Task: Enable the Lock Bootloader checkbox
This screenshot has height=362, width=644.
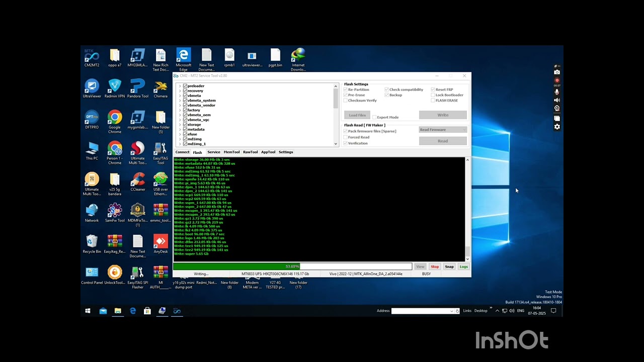Action: 433,95
